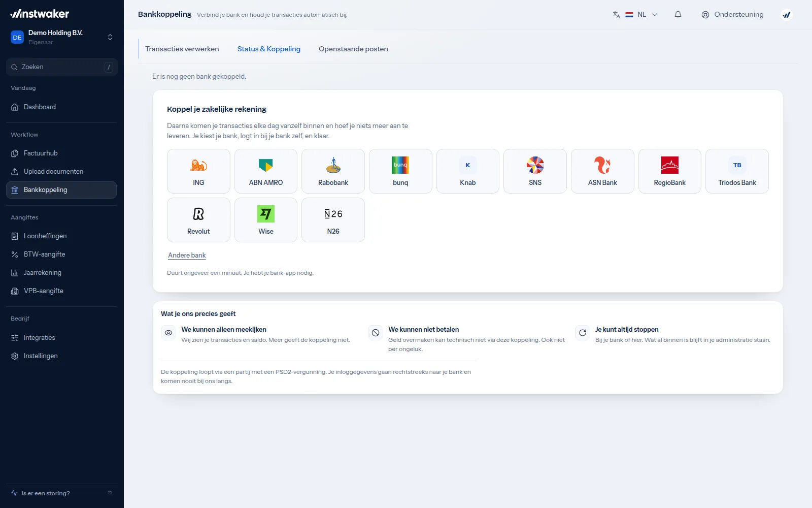
Task: Click the 'Koppel je zakelijke rekening' heading
Action: (217, 109)
